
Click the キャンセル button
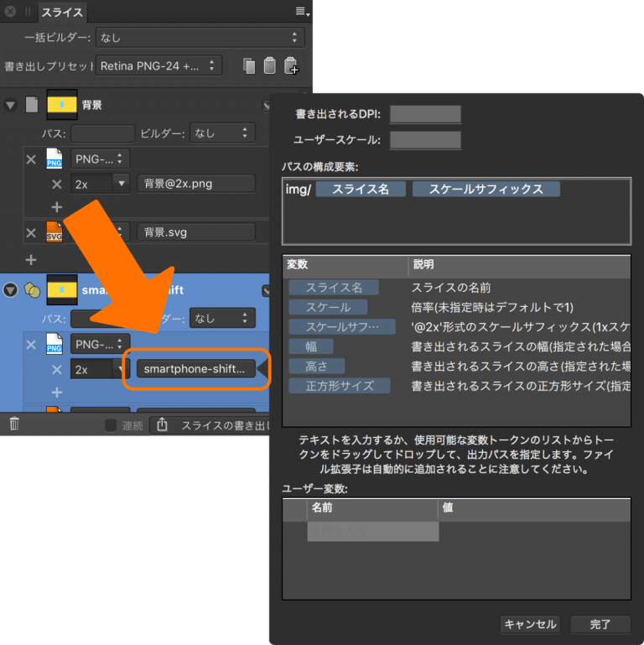pos(531,624)
